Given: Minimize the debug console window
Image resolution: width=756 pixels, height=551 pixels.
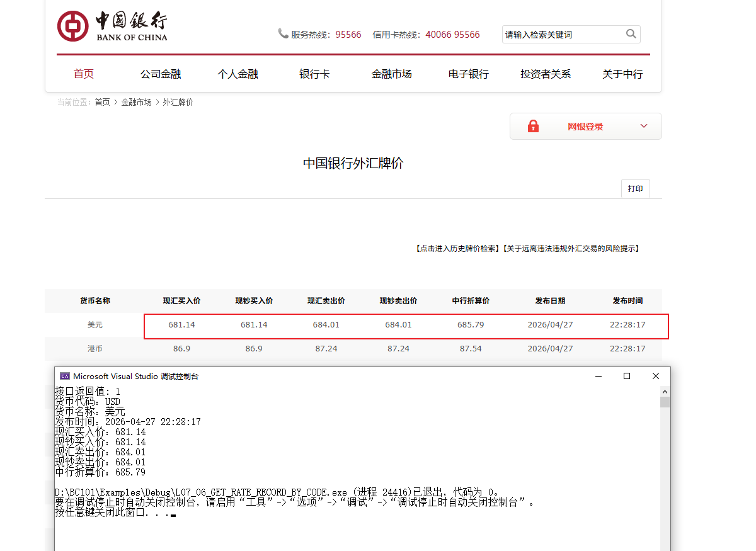Looking at the screenshot, I should 598,376.
